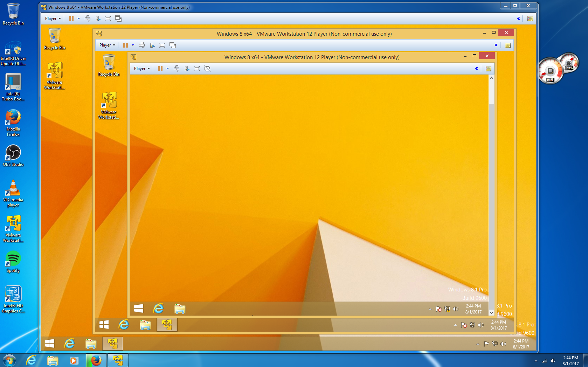The image size is (588, 367).
Task: Enter full screen mode in outermost VMware toolbar
Action: 108,19
